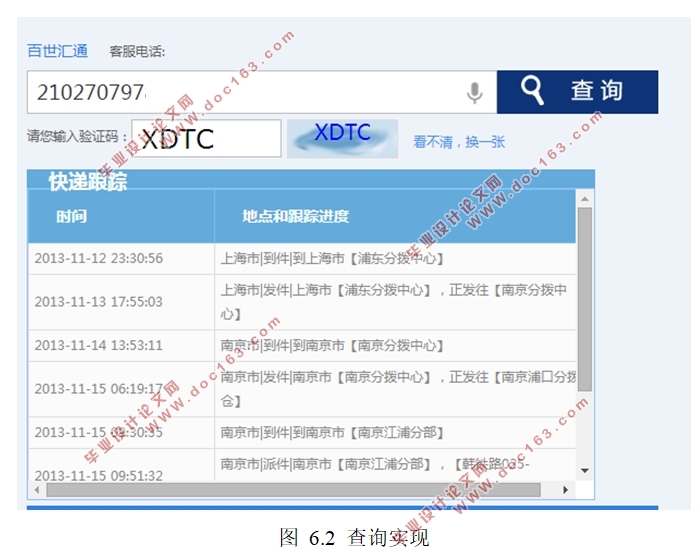This screenshot has width=700, height=557.
Task: Click the vertical scrollbar up arrow
Action: tap(585, 199)
